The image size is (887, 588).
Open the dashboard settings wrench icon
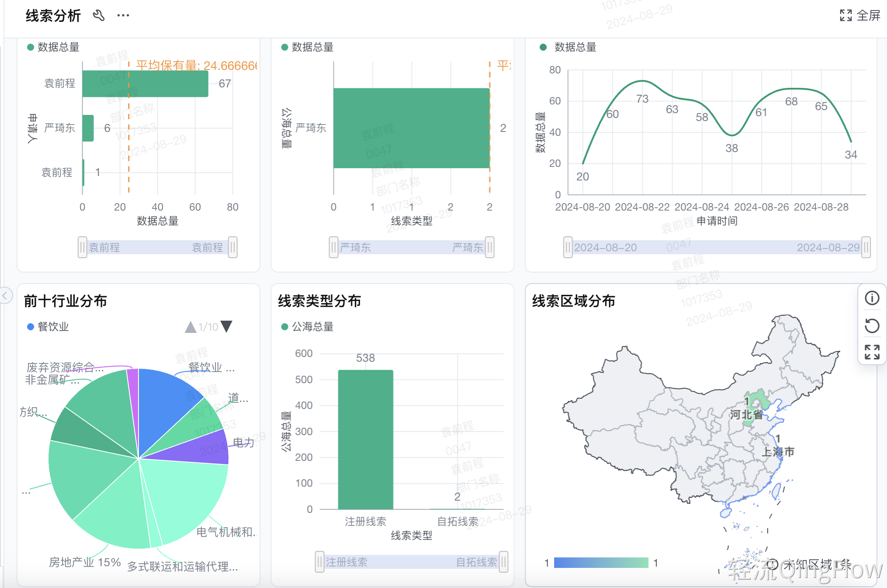coord(99,15)
